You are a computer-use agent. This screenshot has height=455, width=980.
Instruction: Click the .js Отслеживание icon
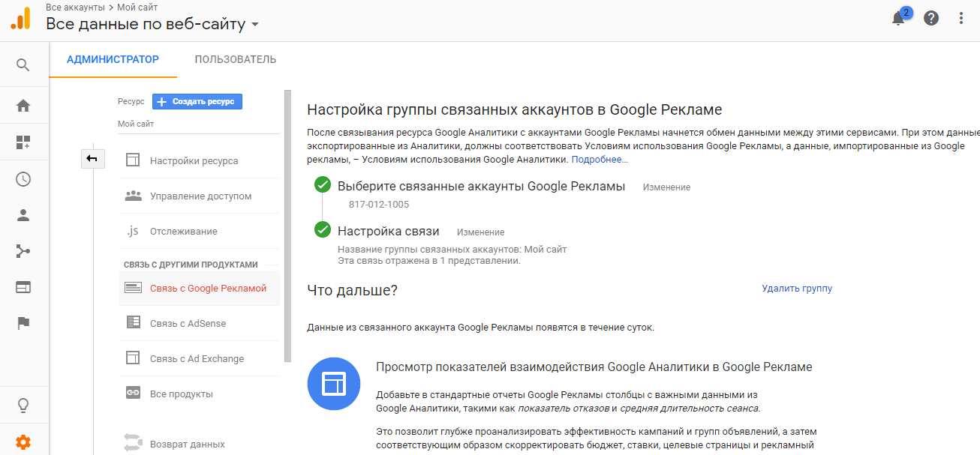(x=133, y=231)
